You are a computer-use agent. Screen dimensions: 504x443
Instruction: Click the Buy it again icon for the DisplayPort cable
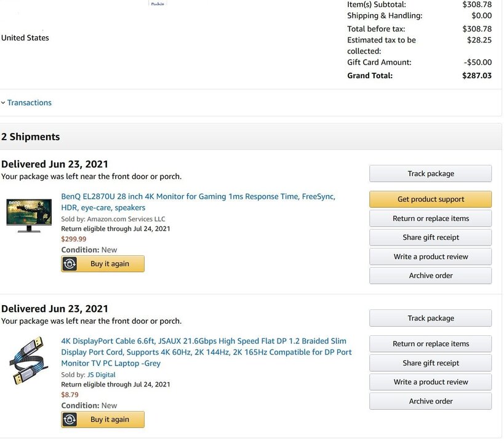(x=70, y=419)
